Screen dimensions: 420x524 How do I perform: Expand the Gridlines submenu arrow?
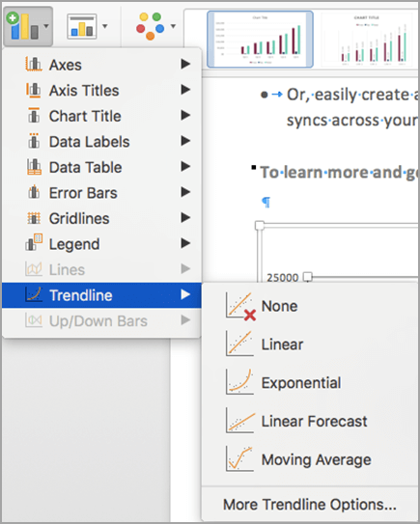tap(185, 217)
